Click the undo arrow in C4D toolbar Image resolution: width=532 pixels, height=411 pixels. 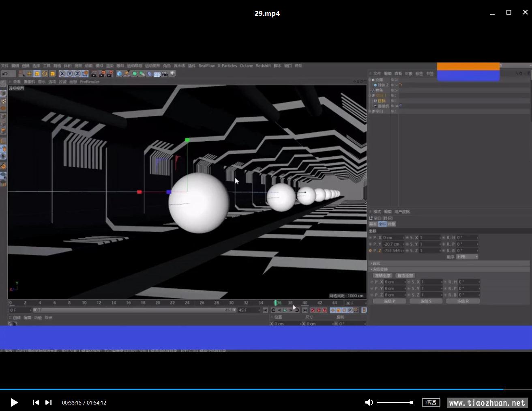click(5, 74)
